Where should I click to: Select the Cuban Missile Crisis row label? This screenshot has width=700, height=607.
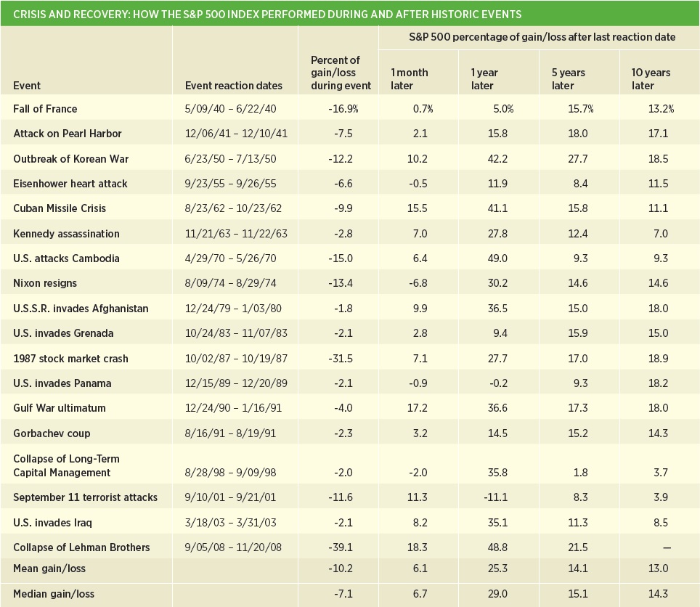click(60, 208)
